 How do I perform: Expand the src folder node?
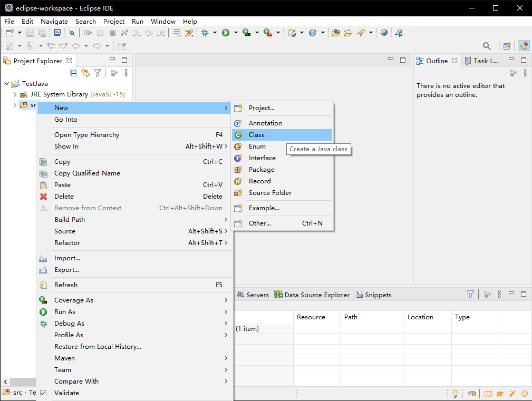(x=15, y=105)
